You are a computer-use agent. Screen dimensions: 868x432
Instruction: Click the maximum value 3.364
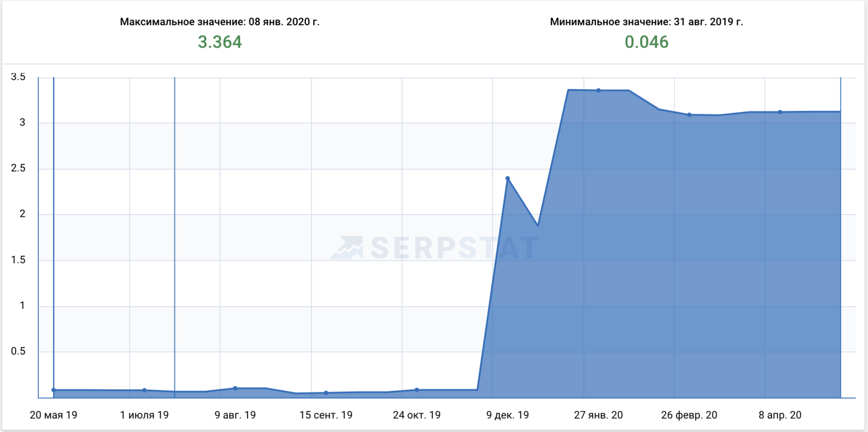[x=220, y=42]
